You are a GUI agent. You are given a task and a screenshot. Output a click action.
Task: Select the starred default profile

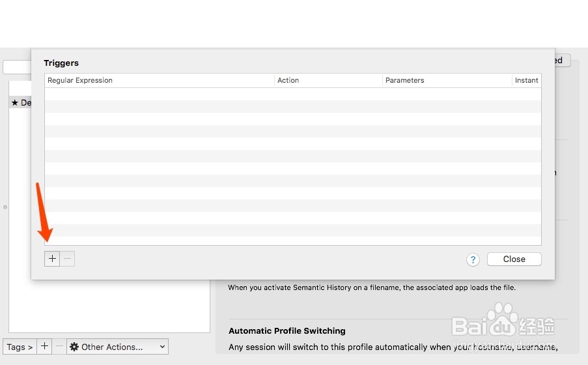point(21,102)
